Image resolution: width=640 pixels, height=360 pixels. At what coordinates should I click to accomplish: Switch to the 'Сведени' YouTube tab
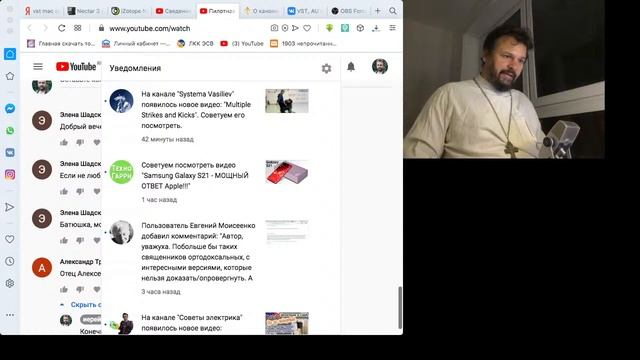[x=173, y=11]
